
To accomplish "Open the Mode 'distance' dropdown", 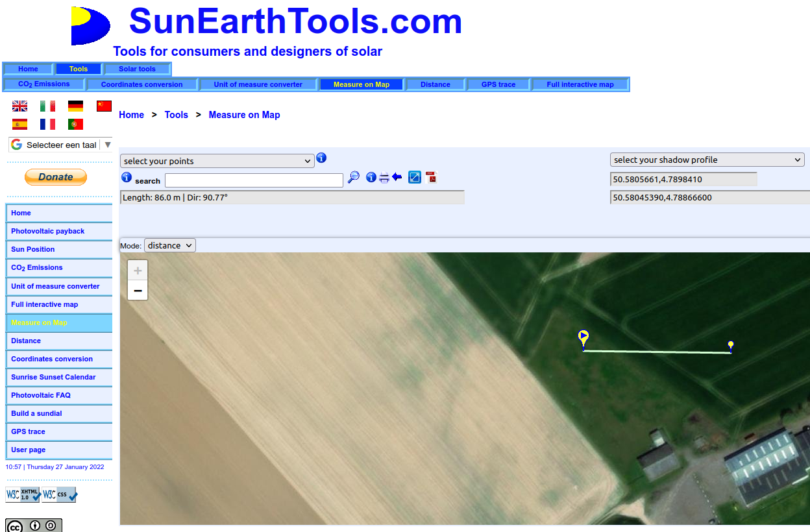I will pyautogui.click(x=170, y=245).
